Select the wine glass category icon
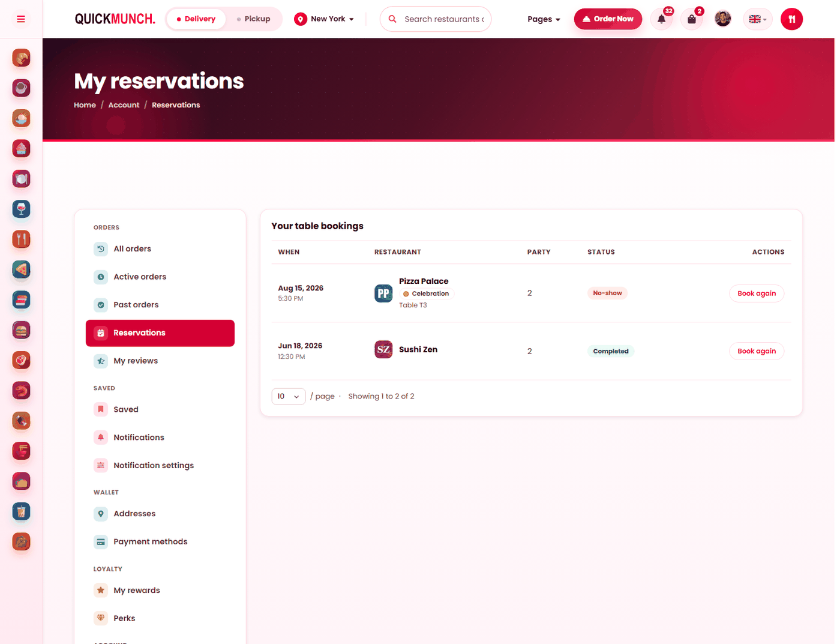Image resolution: width=840 pixels, height=644 pixels. coord(21,209)
